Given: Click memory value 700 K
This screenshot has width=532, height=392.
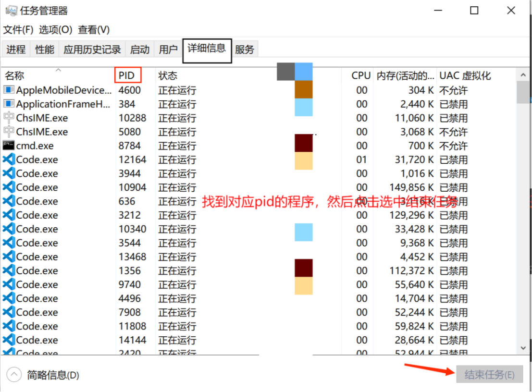Looking at the screenshot, I should pos(421,146).
